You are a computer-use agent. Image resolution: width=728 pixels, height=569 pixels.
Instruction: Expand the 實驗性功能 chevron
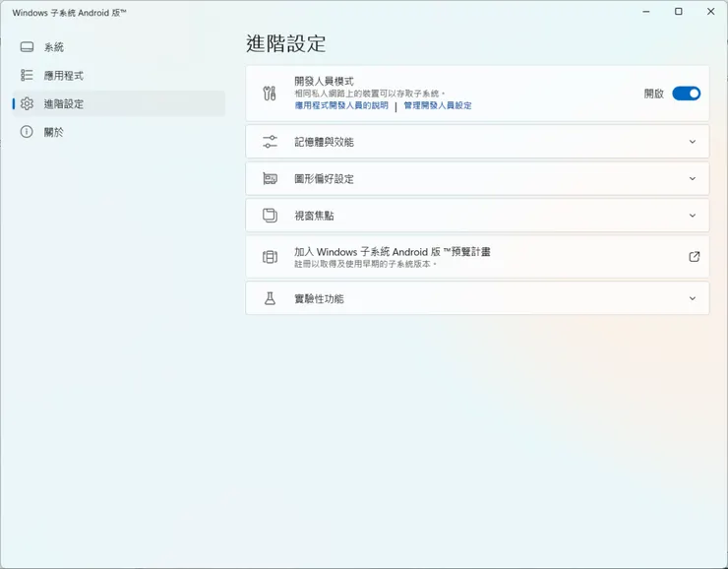(693, 298)
